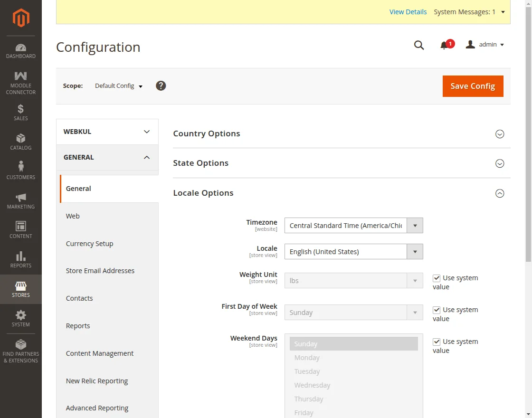Click the Save Config button
532x418 pixels.
[x=473, y=86]
